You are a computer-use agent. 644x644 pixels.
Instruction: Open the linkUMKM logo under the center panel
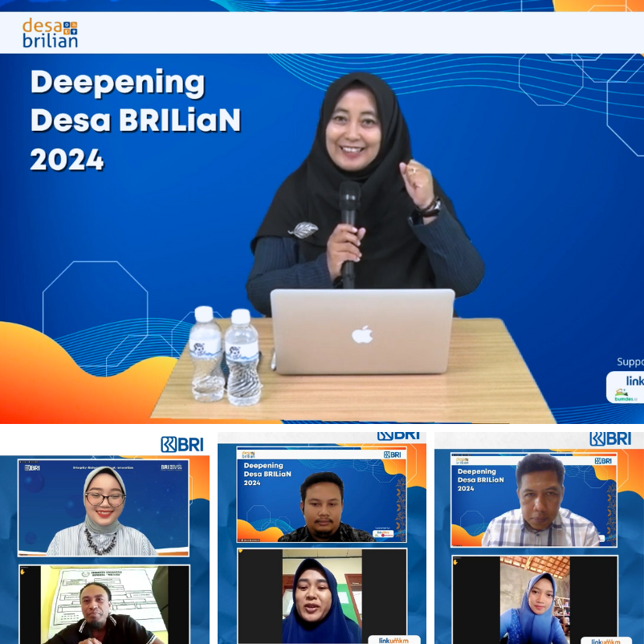(x=394, y=640)
